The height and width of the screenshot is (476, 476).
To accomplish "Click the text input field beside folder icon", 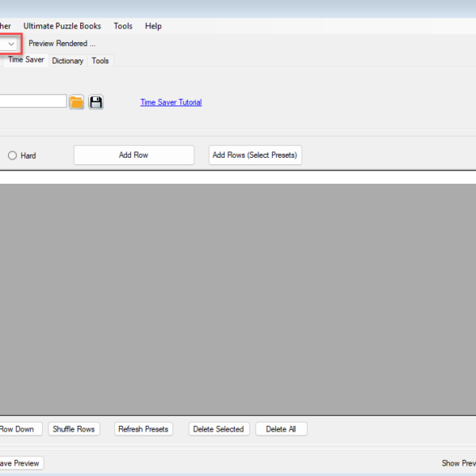I will (x=32, y=102).
